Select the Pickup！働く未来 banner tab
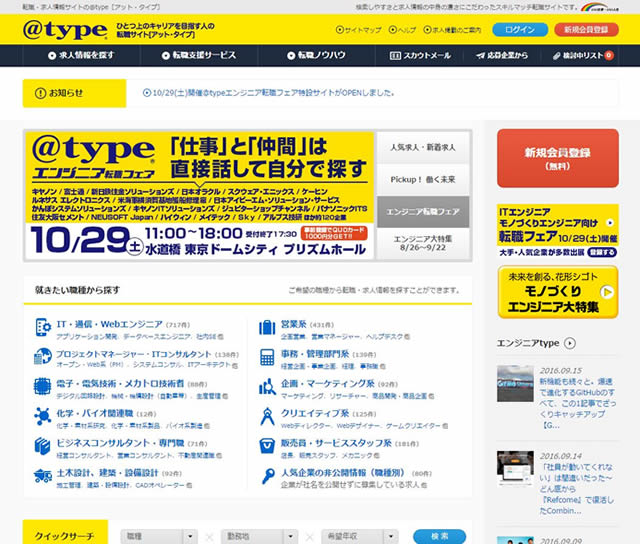Screen dimensions: 640x544 click(422, 180)
